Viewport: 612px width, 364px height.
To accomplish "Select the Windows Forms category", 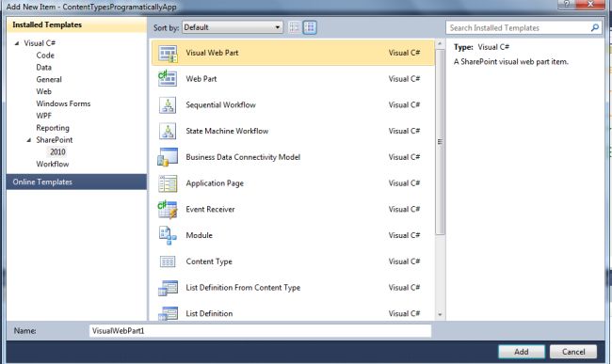I will [x=63, y=103].
